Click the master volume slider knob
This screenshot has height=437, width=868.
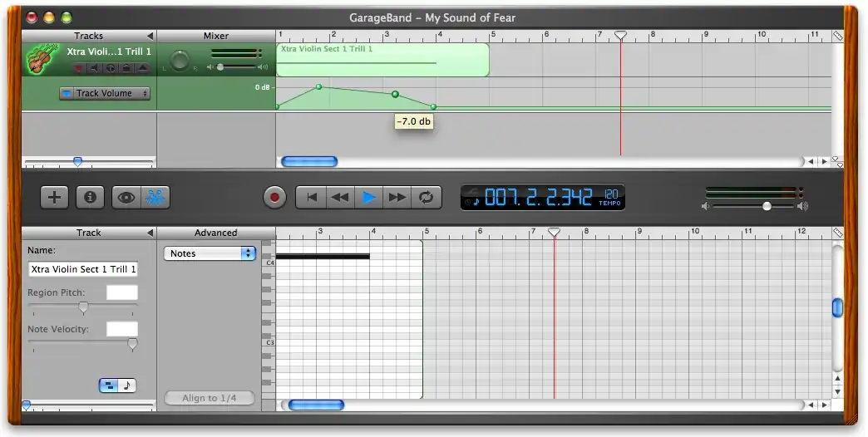[767, 206]
